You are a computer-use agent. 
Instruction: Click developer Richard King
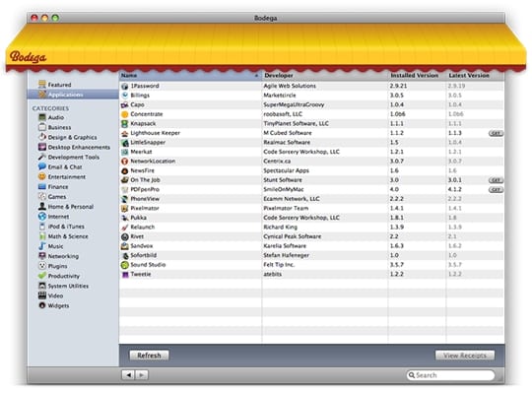pos(280,228)
